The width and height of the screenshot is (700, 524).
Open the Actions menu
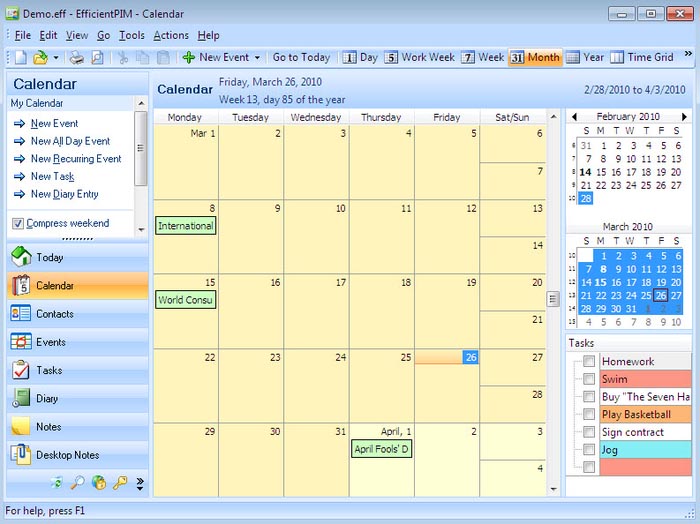coord(170,36)
